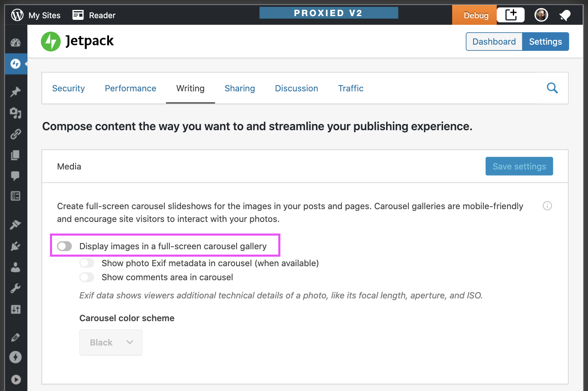This screenshot has width=588, height=391.
Task: Open the Dashboard gauge icon in the sidebar
Action: pyautogui.click(x=16, y=43)
